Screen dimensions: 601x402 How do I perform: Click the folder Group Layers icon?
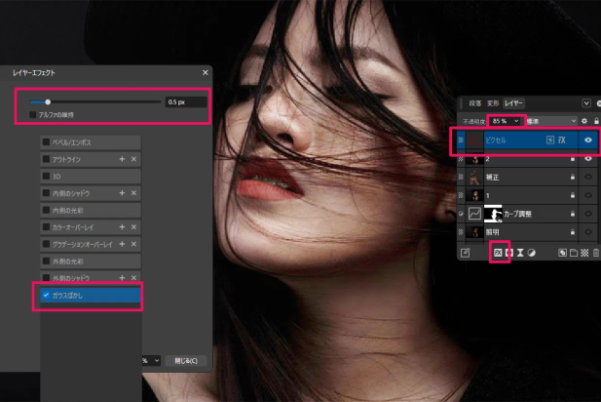(573, 253)
